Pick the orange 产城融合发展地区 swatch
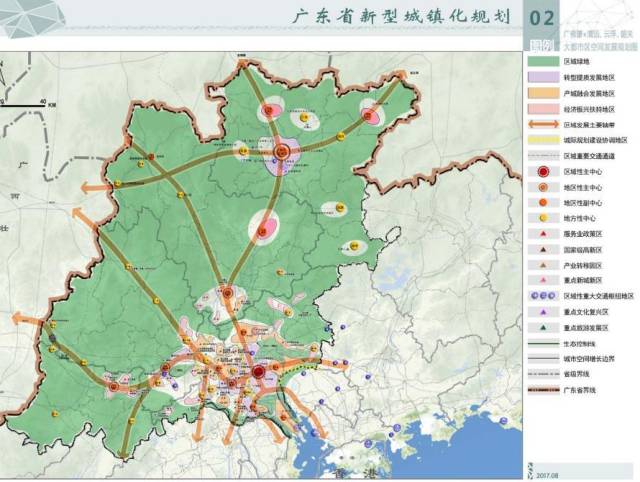The width and height of the screenshot is (640, 482). pos(543,93)
